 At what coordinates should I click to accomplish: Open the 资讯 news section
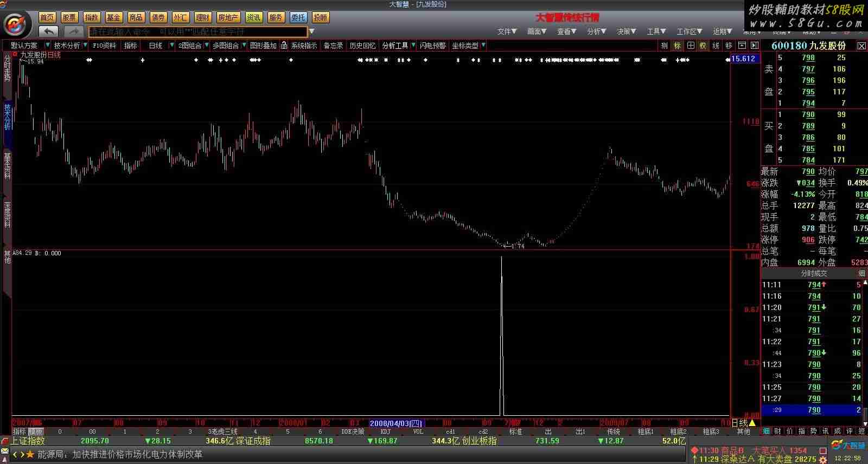coord(253,17)
